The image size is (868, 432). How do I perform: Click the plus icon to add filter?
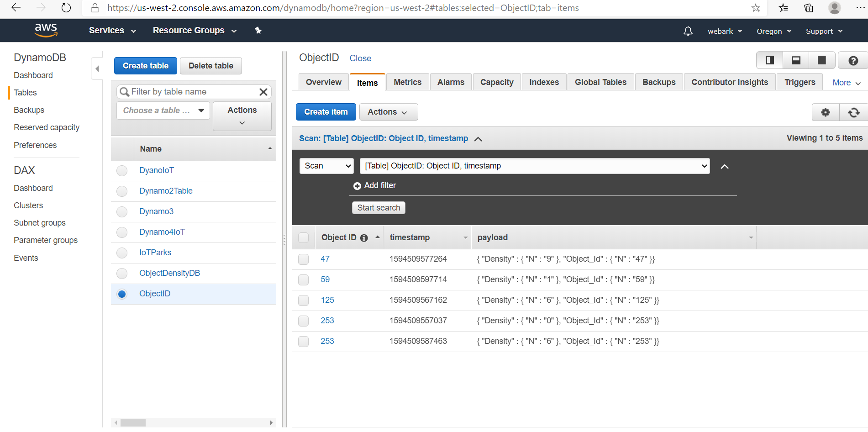(x=357, y=186)
